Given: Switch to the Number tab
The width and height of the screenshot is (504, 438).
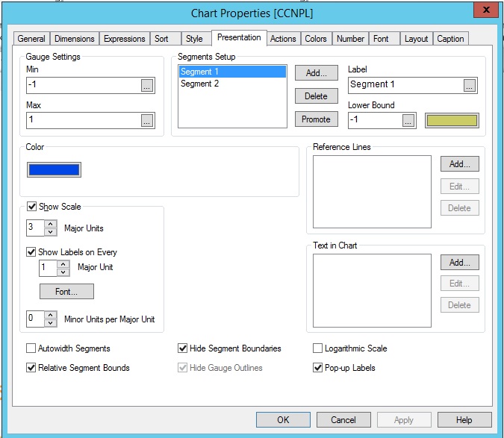Looking at the screenshot, I should click(x=350, y=39).
